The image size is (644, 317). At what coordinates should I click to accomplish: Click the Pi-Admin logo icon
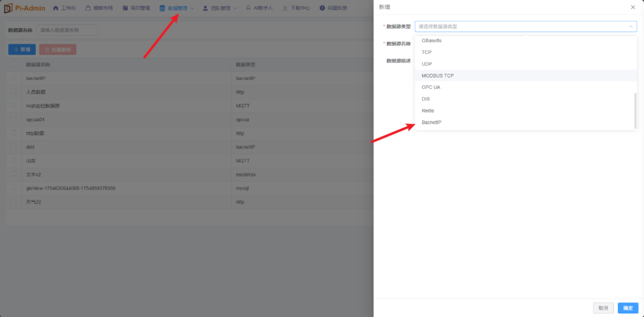[8, 8]
